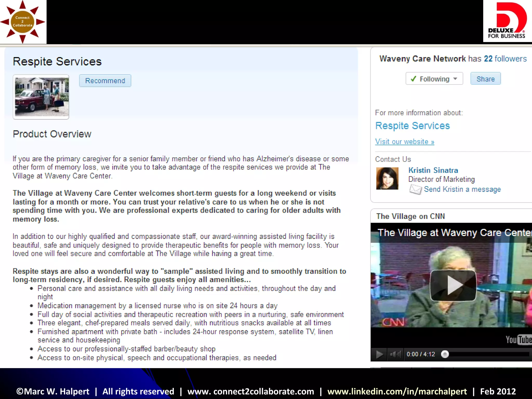Viewport: 532px width, 399px height.
Task: Click the envelope message icon
Action: pyautogui.click(x=415, y=189)
